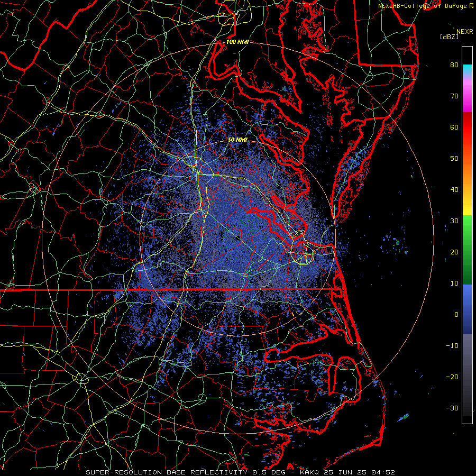Image resolution: width=476 pixels, height=476 pixels.
Task: Click the [dBZ] unit label
Action: click(449, 37)
